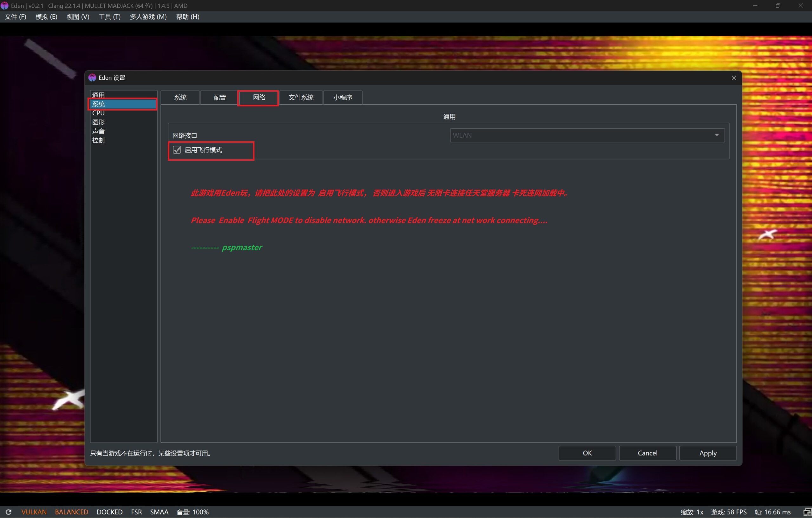812x518 pixels.
Task: Select 声音 in the settings sidebar list
Action: click(x=123, y=131)
